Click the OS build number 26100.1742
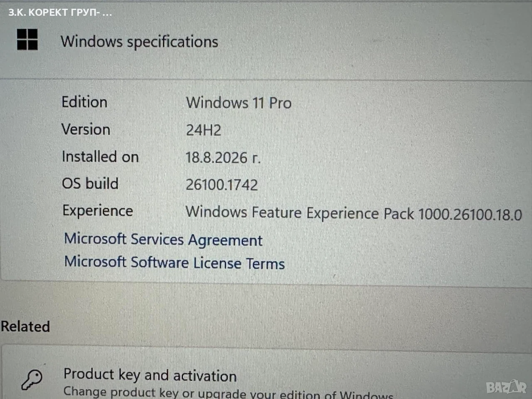This screenshot has width=532, height=399. pyautogui.click(x=222, y=185)
